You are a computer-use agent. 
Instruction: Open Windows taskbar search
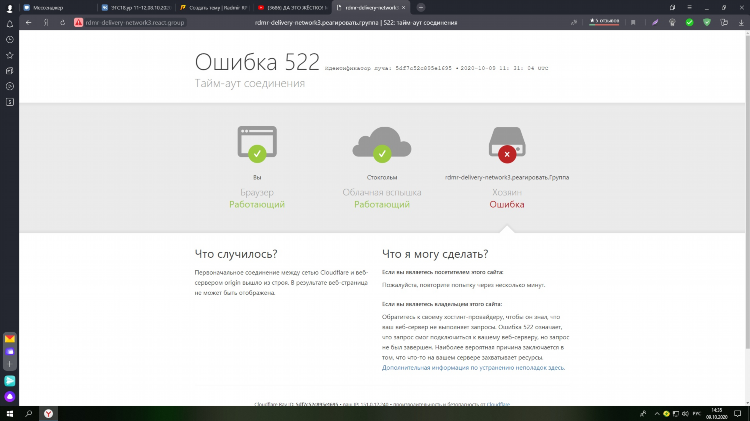point(29,414)
